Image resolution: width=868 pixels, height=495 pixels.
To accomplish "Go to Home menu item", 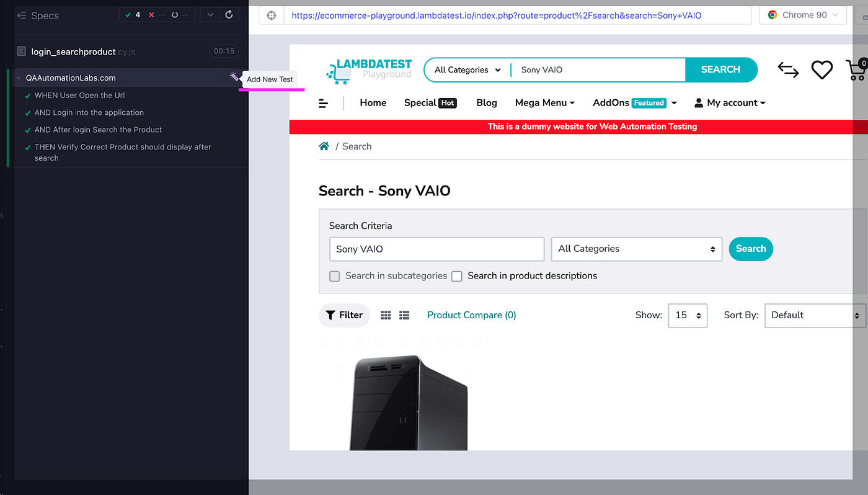I will click(x=373, y=103).
